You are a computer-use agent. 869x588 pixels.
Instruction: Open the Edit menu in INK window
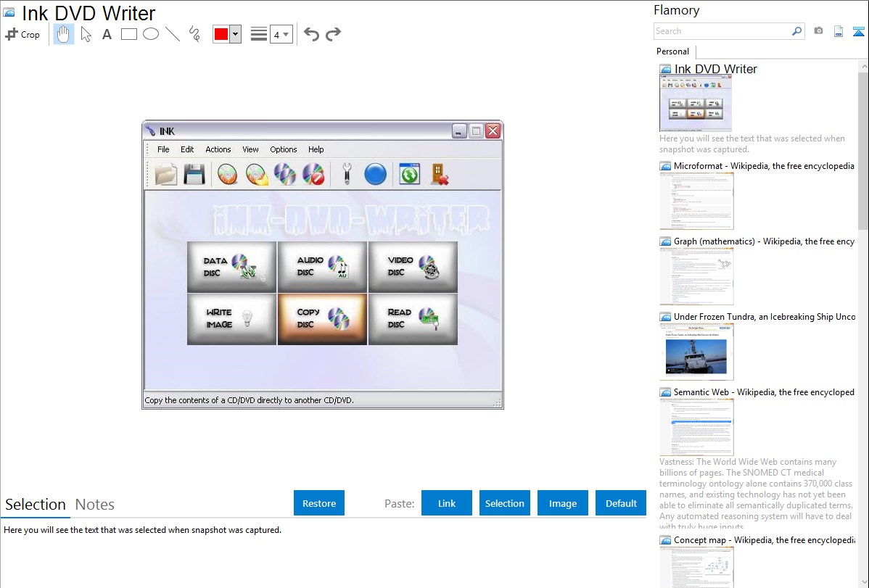(x=186, y=149)
